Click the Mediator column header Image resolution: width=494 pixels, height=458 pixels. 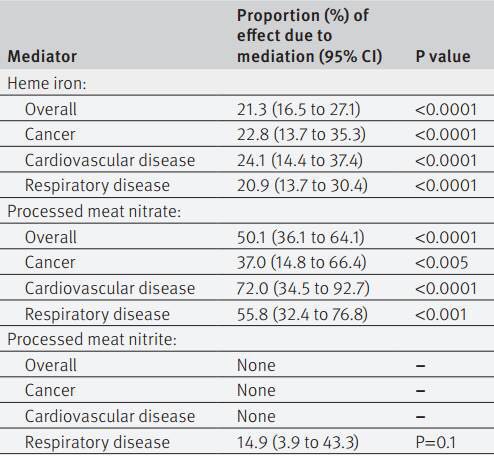(42, 56)
